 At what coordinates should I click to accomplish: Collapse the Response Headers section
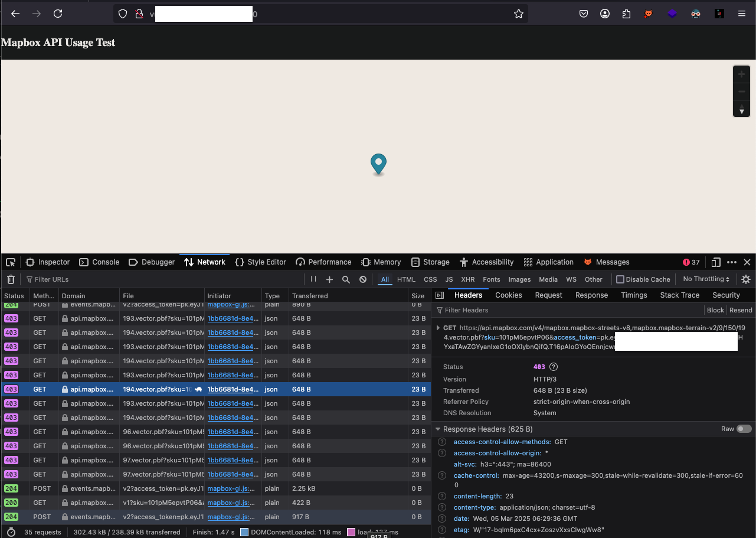coord(438,429)
